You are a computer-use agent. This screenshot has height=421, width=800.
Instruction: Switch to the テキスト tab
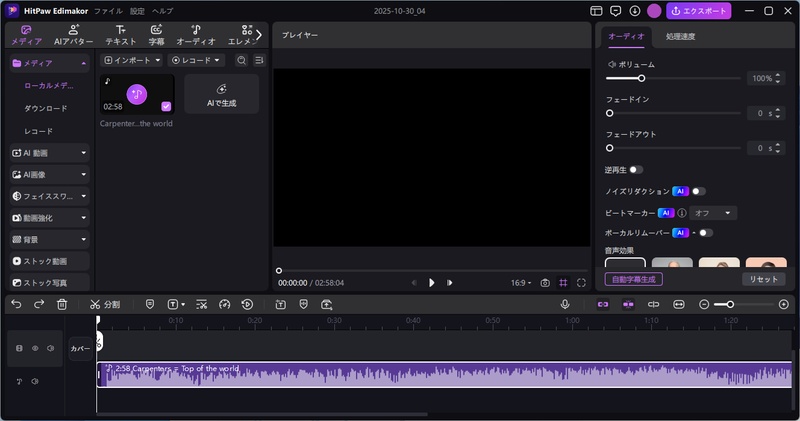pyautogui.click(x=121, y=35)
